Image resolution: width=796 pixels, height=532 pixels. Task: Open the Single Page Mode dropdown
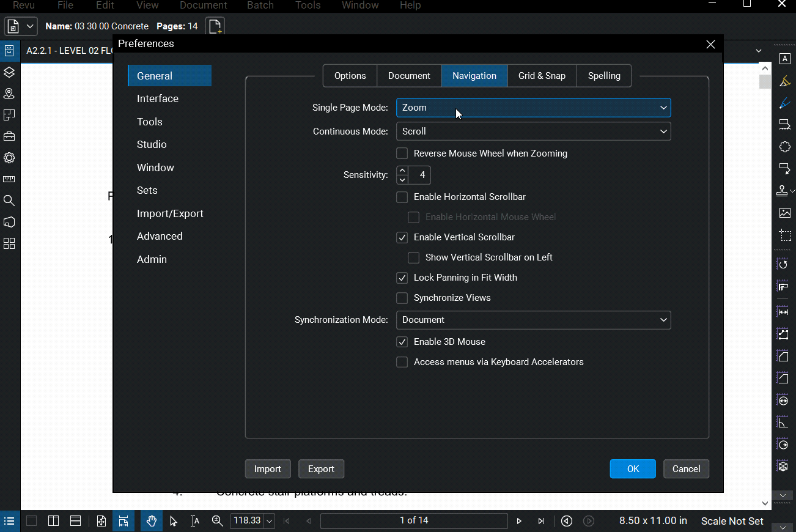(x=533, y=107)
